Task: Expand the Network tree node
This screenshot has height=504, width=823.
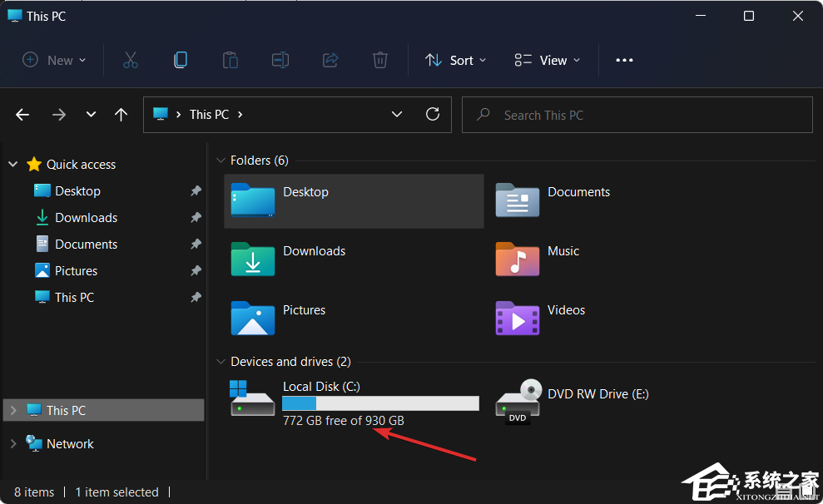Action: tap(12, 444)
